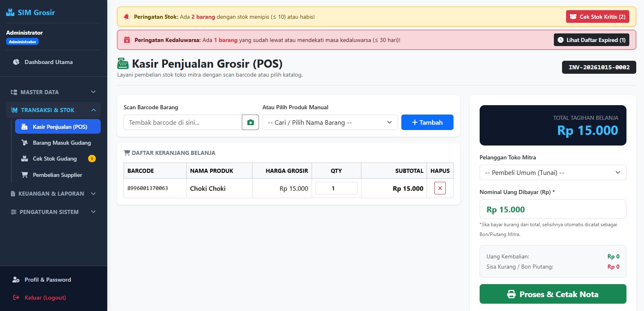Remove Choki Choki with the red X
Image resolution: width=644 pixels, height=311 pixels.
pos(440,188)
